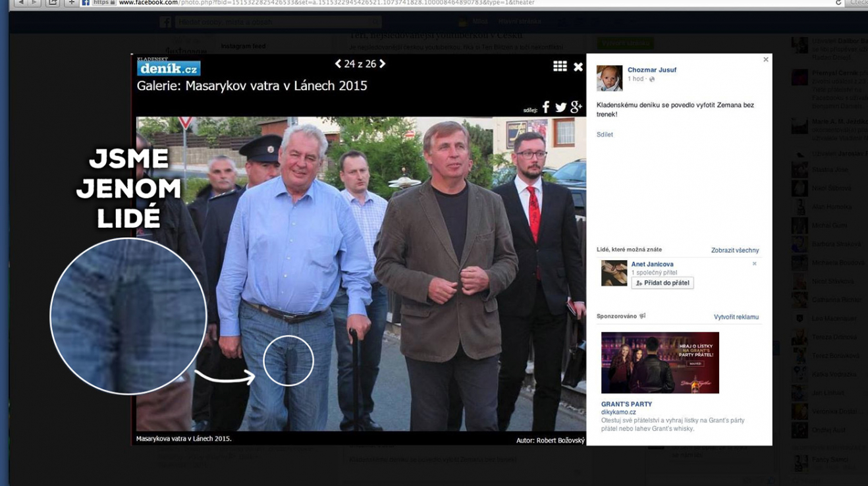Share gallery on Google Plus icon
868x486 pixels.
click(x=576, y=107)
